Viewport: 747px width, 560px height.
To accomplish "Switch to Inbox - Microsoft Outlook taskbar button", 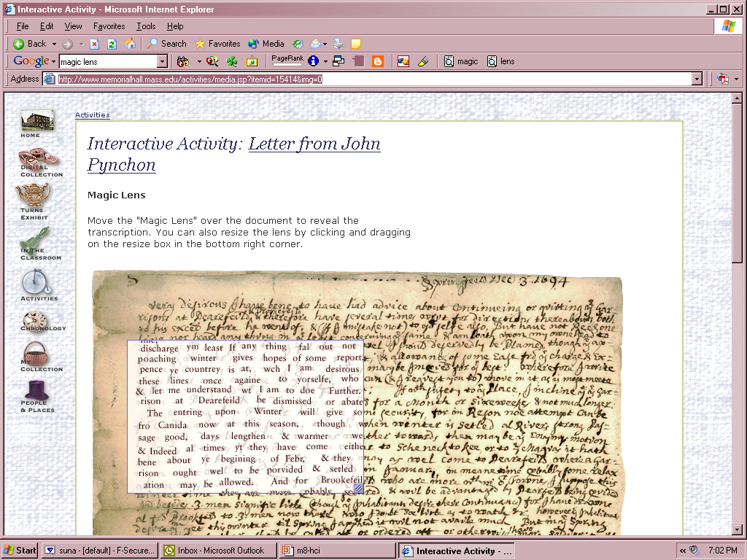I will [220, 551].
